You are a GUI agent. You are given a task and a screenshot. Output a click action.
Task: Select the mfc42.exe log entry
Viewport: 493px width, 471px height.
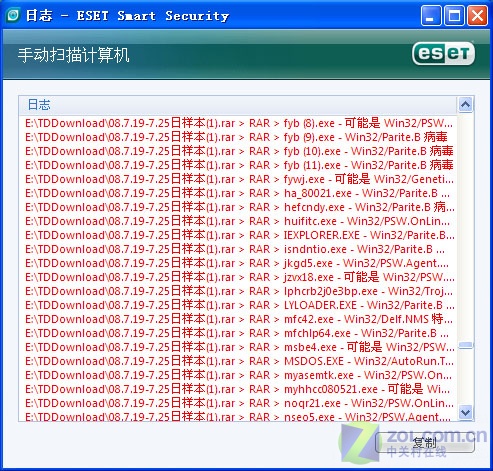(x=239, y=319)
